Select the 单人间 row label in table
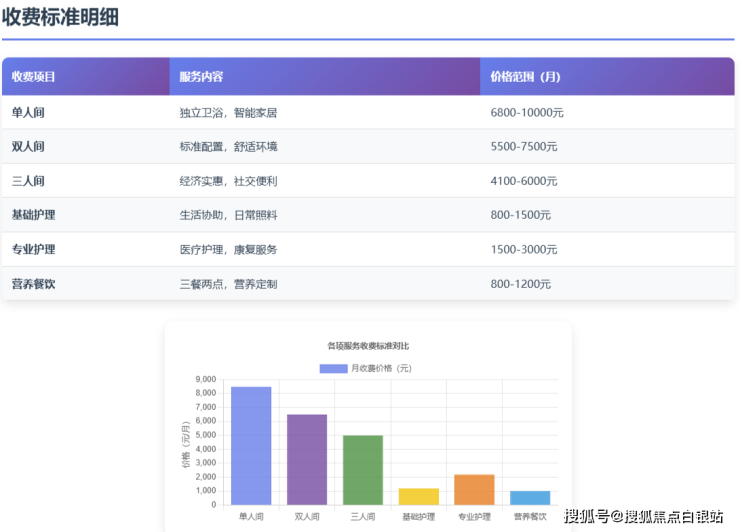Image resolution: width=740 pixels, height=532 pixels. coord(28,113)
